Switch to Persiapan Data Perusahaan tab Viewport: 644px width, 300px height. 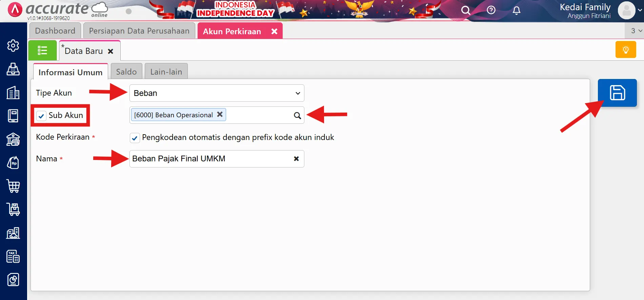[x=139, y=31]
